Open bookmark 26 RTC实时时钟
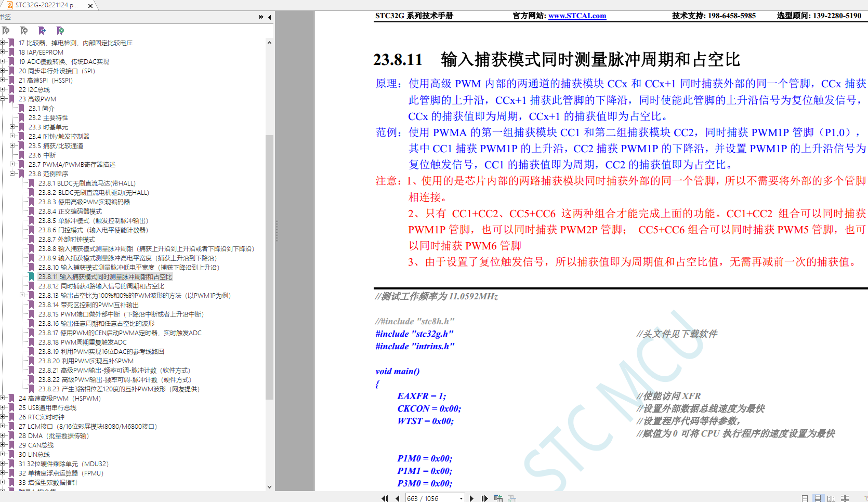This screenshot has width=868, height=502. [x=42, y=417]
